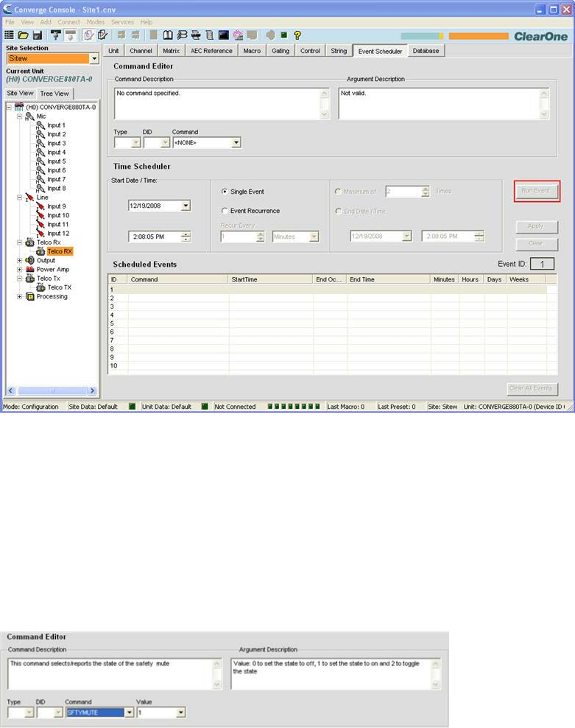Click the StartTime column header
Screen dimensions: 575x728
[x=271, y=279]
